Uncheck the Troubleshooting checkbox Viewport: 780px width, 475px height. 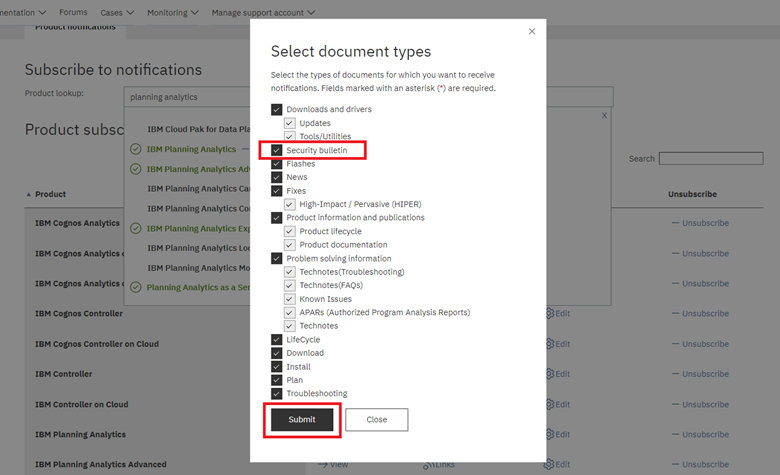[277, 393]
